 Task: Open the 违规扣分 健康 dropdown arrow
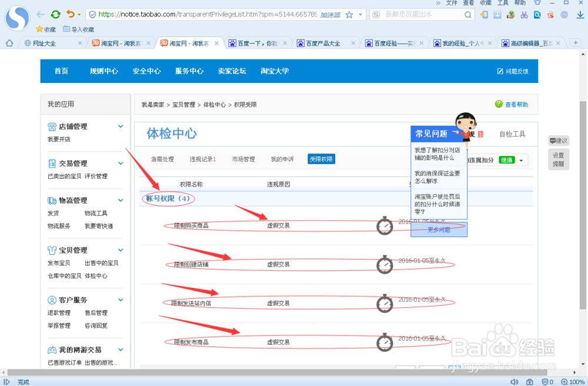pyautogui.click(x=521, y=161)
